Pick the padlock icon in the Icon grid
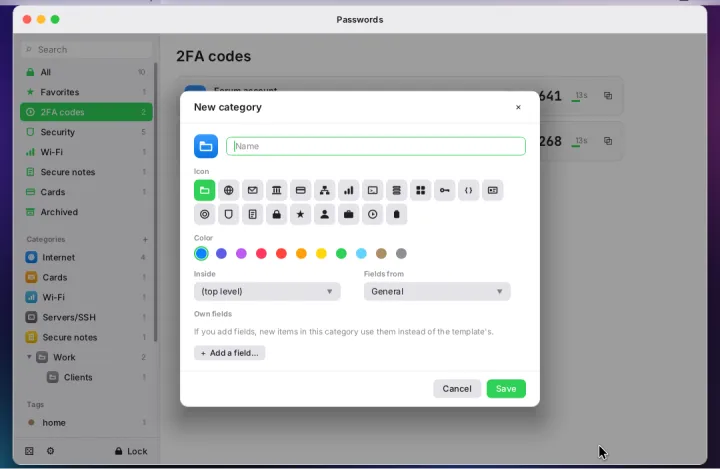The width and height of the screenshot is (720, 469). click(x=276, y=214)
